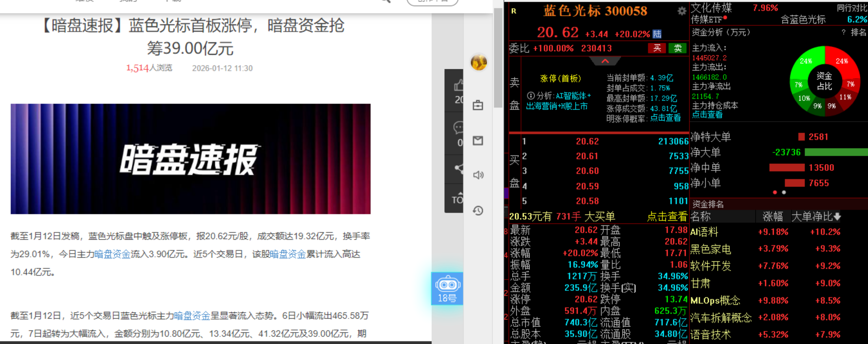The width and height of the screenshot is (868, 344).
Task: Open 同行对比 peer comparison
Action: (x=851, y=8)
